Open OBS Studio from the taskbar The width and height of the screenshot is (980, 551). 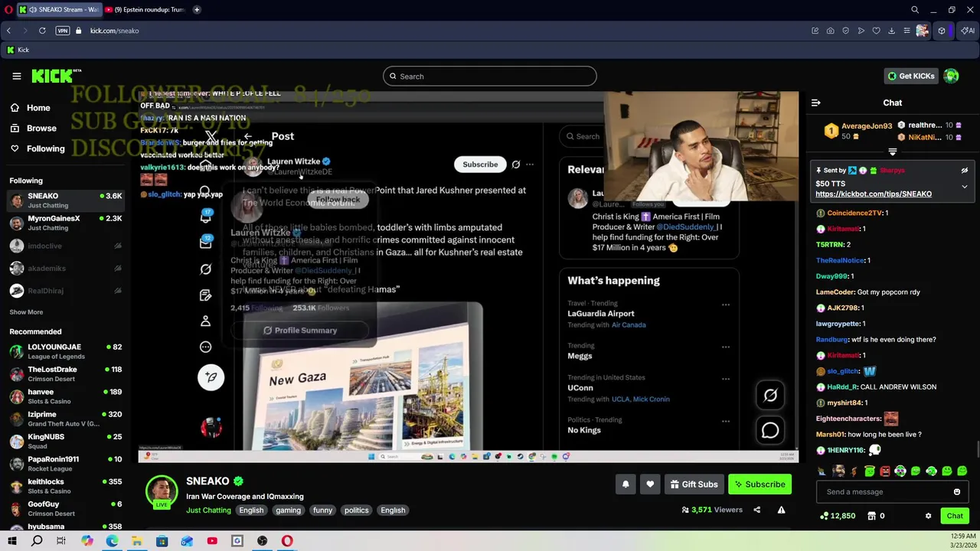262,541
